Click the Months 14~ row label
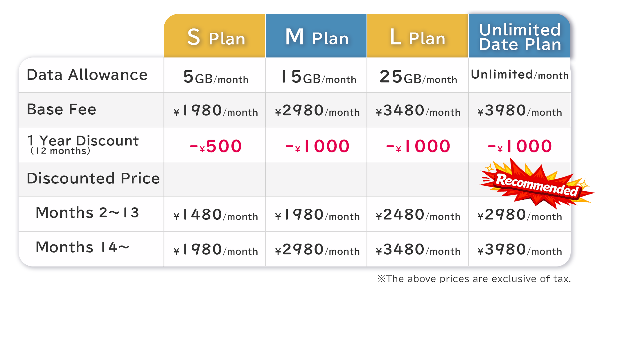Image resolution: width=618 pixels, height=364 pixels. click(x=82, y=247)
